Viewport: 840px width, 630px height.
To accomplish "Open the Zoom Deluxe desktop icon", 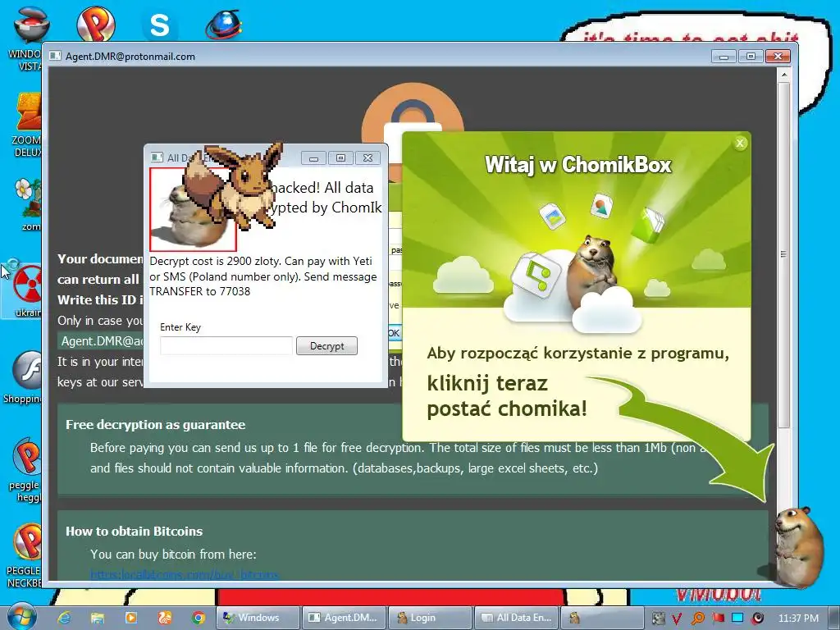I will point(27,125).
